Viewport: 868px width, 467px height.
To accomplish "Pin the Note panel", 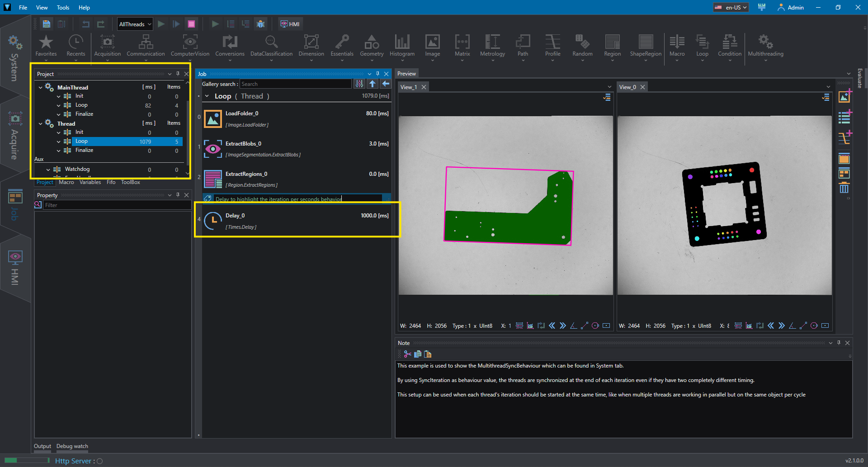I will (839, 343).
